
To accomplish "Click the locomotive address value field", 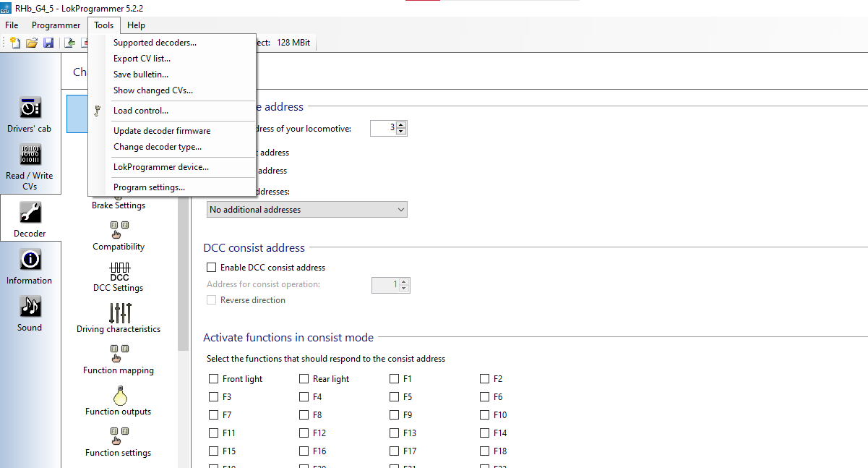I will pos(384,128).
